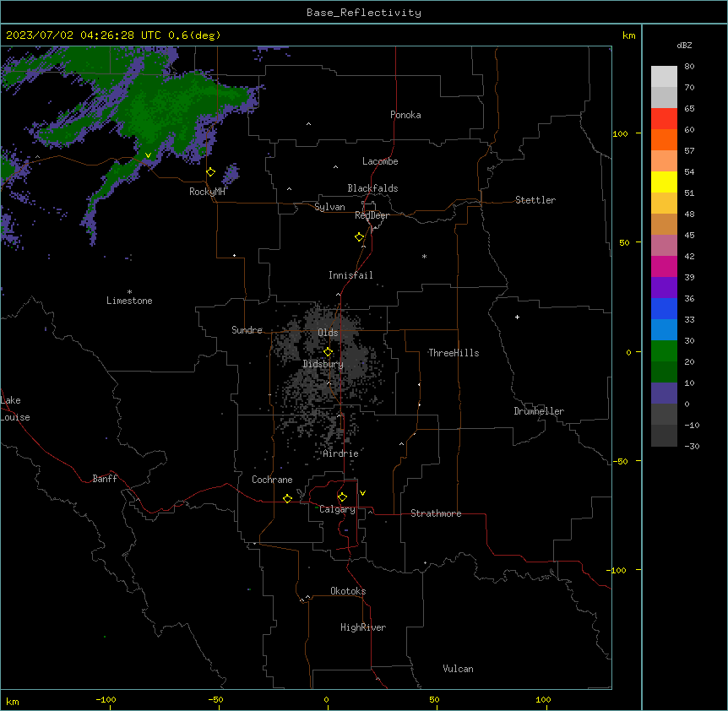This screenshot has width=728, height=711.
Task: Click the yellow diamond marker south of RedDeer
Action: [x=360, y=237]
